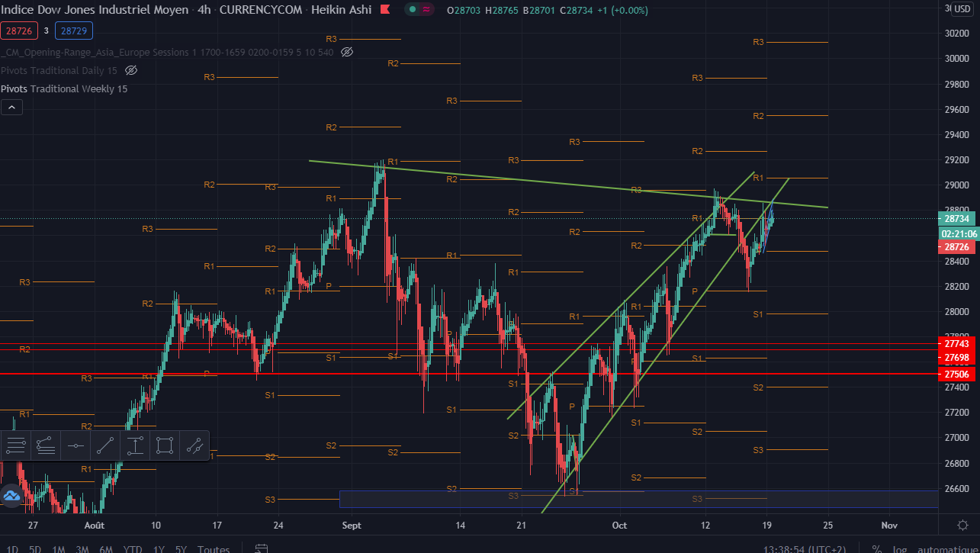
Task: Click the Pivots Traditional Daily 15 legend
Action: (x=59, y=70)
